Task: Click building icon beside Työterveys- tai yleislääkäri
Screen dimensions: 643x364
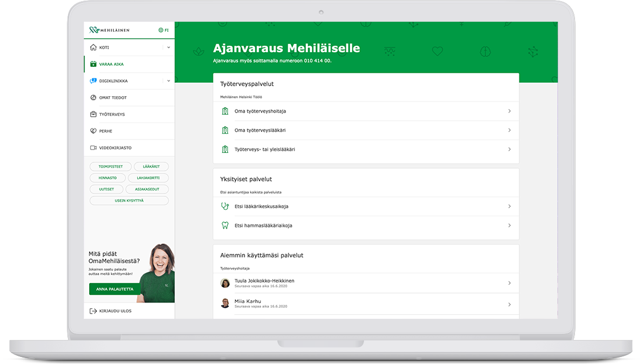Action: click(224, 149)
